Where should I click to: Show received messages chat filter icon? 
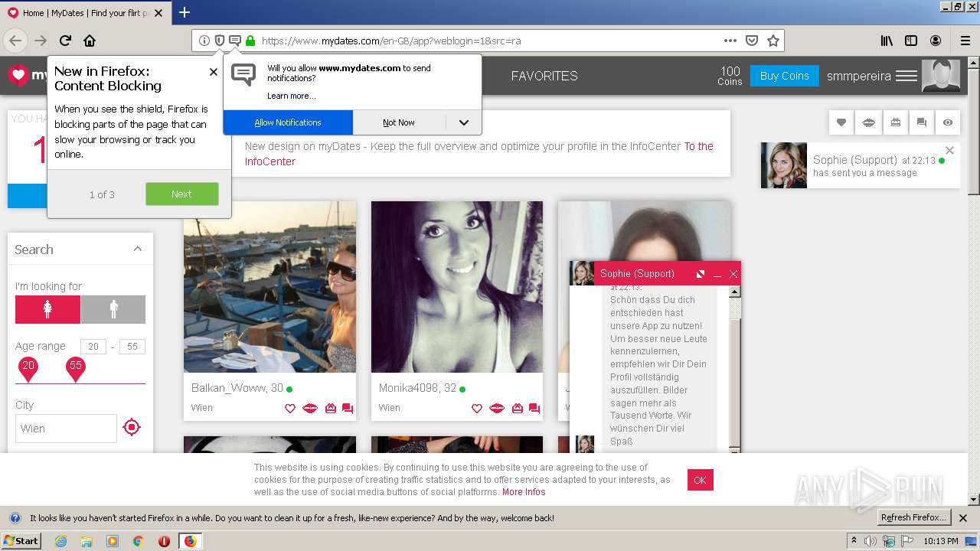pos(922,122)
